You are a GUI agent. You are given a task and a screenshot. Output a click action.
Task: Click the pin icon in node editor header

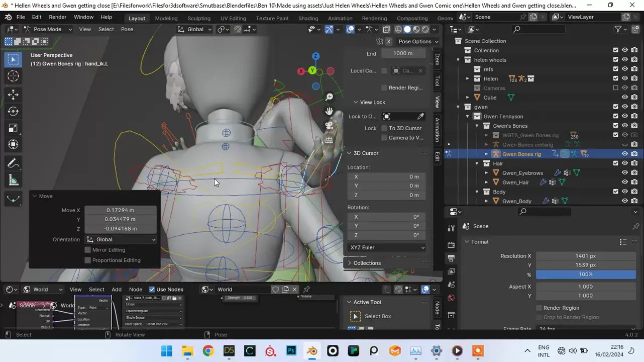306,289
